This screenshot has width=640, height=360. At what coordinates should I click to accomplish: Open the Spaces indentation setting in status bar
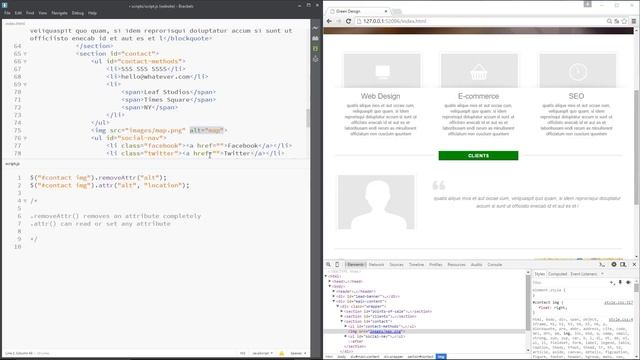[x=298, y=353]
